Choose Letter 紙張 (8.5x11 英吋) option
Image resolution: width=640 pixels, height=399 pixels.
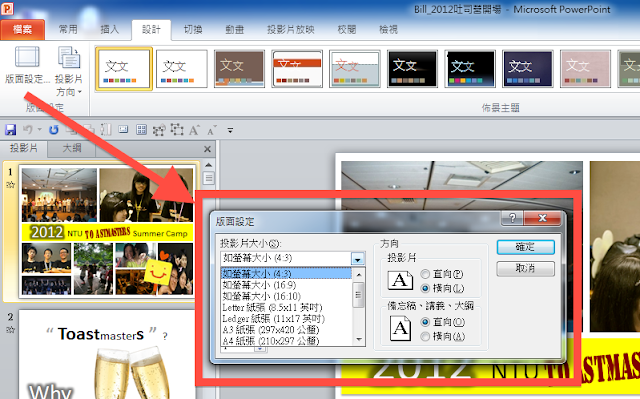pos(286,307)
